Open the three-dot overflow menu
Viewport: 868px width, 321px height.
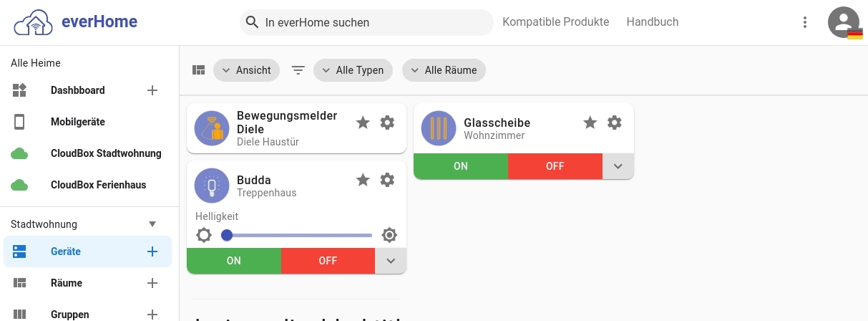805,22
